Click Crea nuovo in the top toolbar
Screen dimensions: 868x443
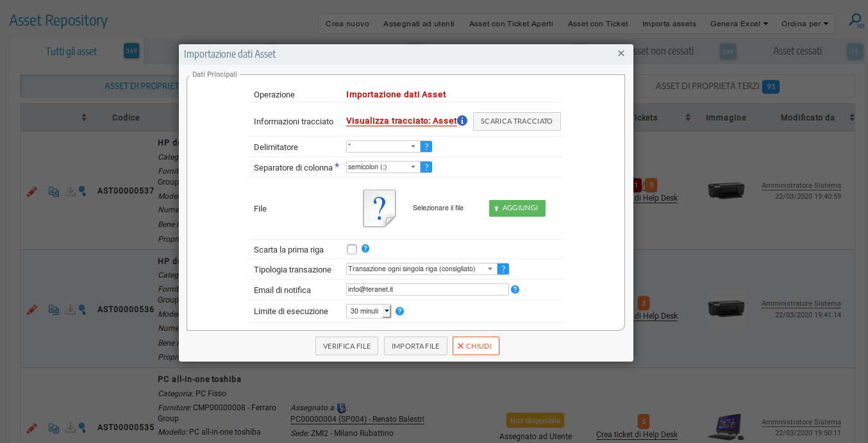[x=347, y=24]
